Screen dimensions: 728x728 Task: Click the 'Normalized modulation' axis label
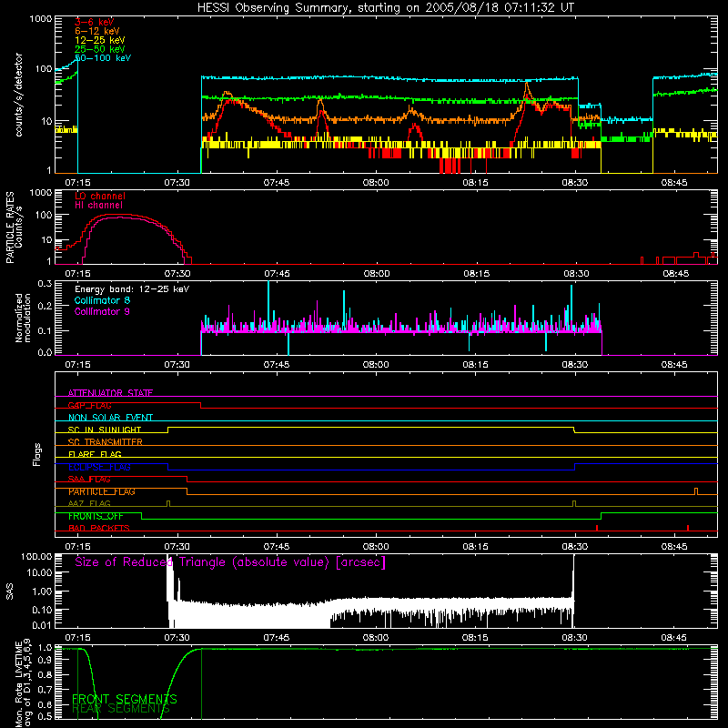pos(23,318)
